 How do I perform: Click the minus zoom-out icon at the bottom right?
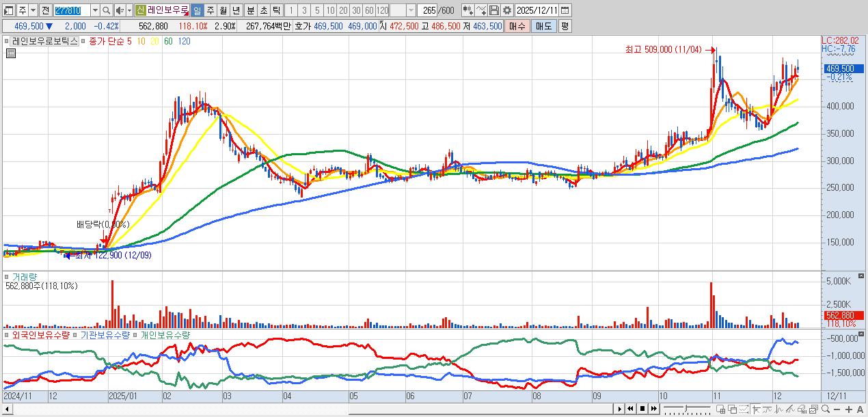tap(837, 409)
